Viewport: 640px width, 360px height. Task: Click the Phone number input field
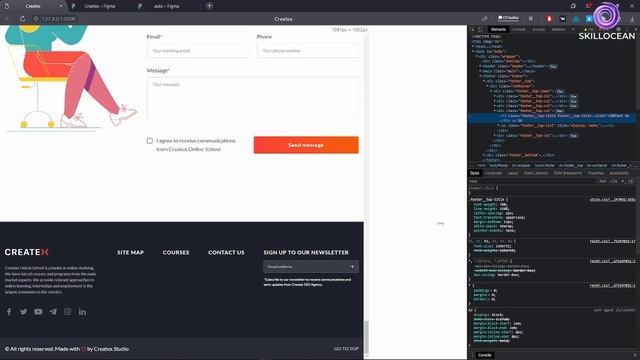coord(308,51)
